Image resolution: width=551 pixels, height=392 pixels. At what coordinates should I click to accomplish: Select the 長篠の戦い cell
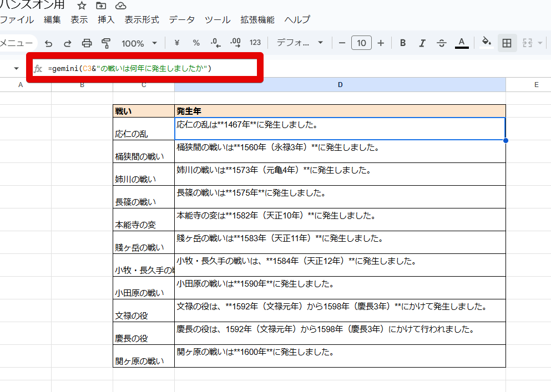(144, 197)
